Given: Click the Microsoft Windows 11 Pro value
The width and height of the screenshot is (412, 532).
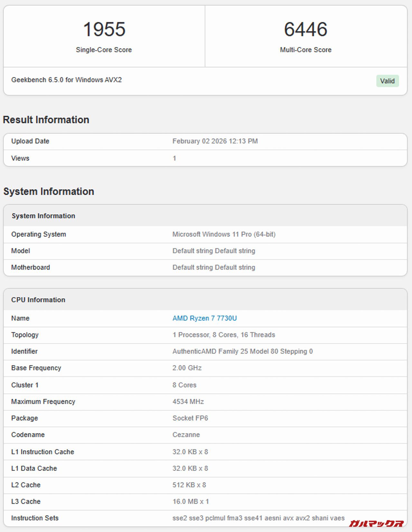Looking at the screenshot, I should tap(224, 234).
